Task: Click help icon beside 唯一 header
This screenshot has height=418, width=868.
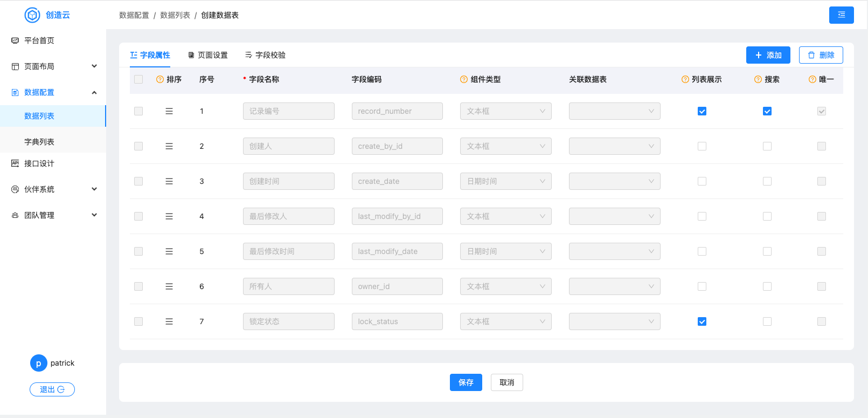Action: pyautogui.click(x=813, y=79)
